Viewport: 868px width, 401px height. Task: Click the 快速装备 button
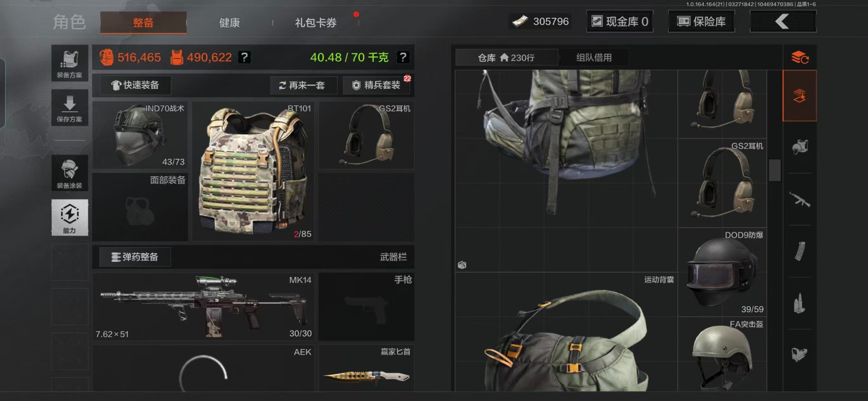(x=135, y=85)
